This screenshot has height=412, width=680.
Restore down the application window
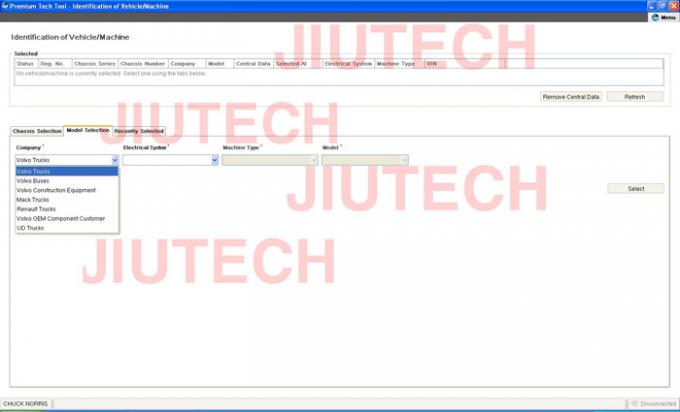click(663, 6)
